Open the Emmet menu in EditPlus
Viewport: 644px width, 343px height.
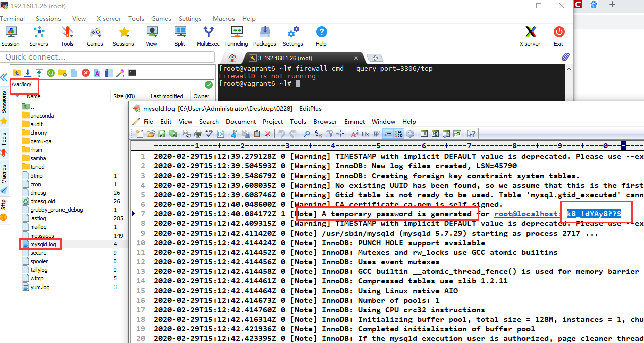coord(355,122)
